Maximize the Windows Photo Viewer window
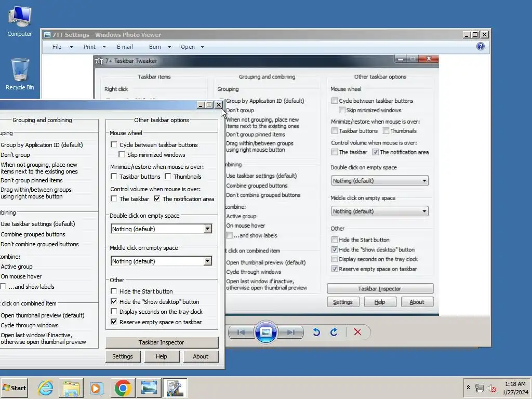 475,35
